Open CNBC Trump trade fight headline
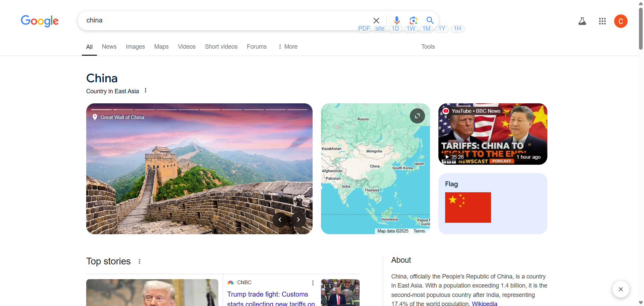This screenshot has height=306, width=644. pyautogui.click(x=271, y=299)
